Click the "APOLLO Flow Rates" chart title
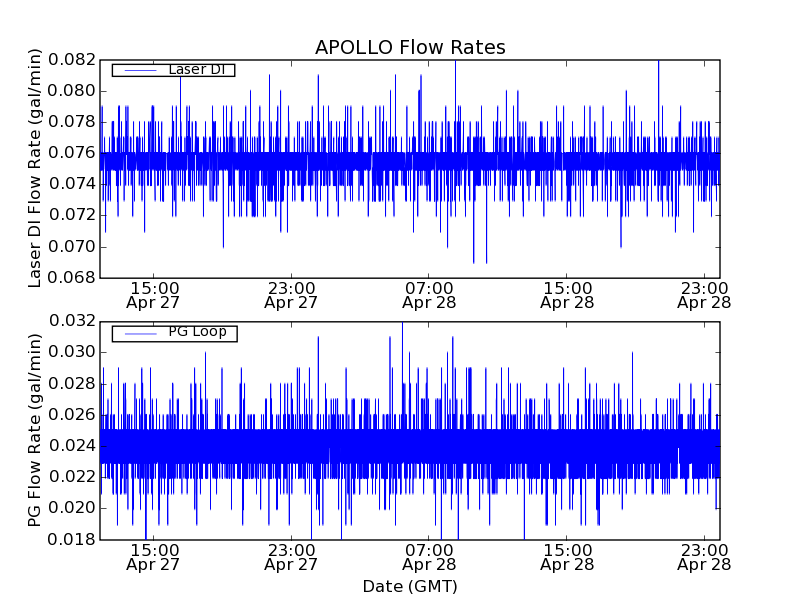 410,47
